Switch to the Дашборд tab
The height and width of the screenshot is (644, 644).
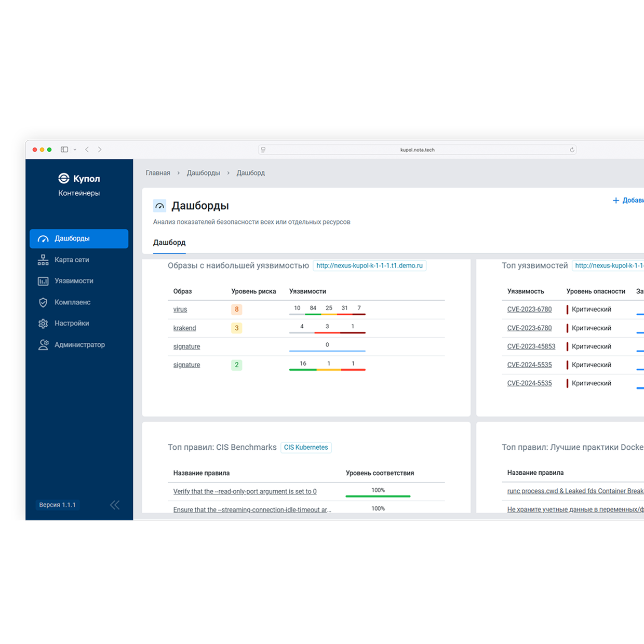[169, 243]
